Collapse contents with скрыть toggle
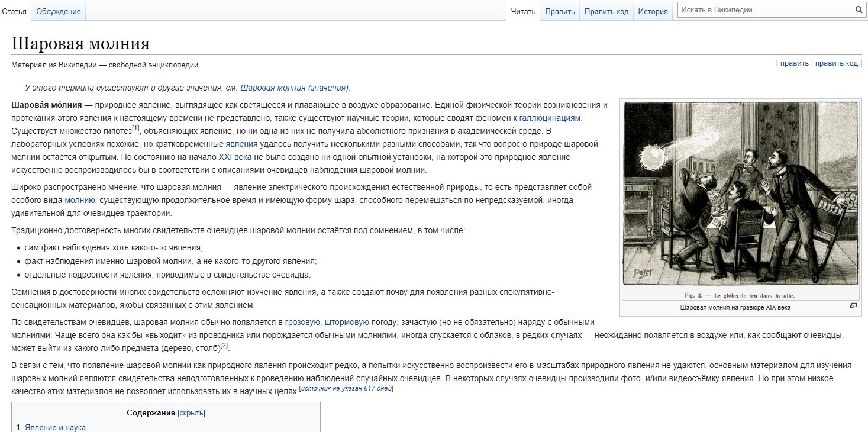The height and width of the screenshot is (432, 868). point(191,412)
